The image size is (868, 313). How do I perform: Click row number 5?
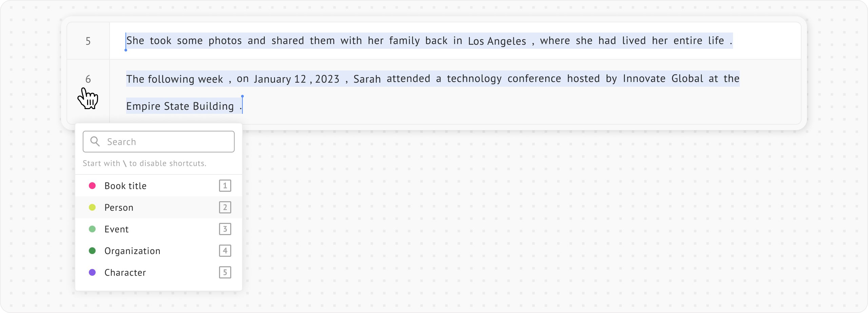[88, 41]
